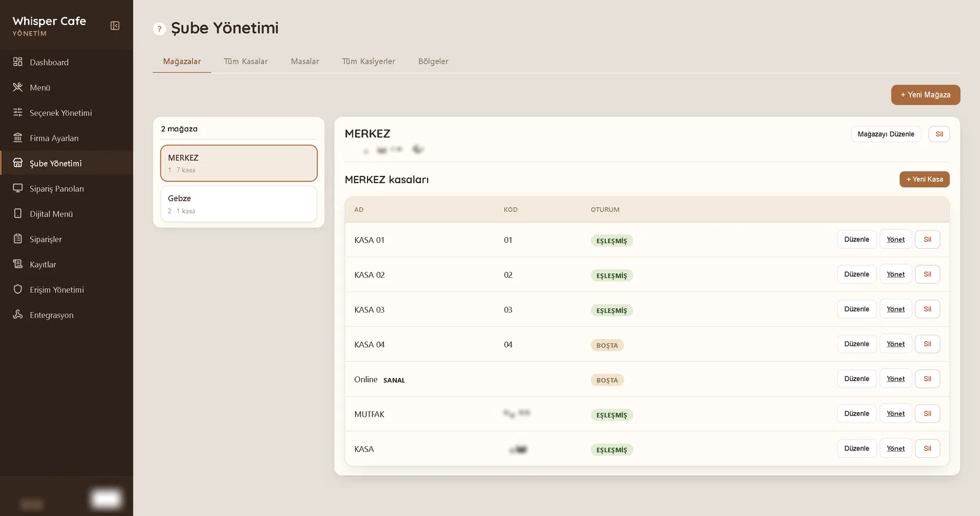Collapse the sidebar with the panel icon
980x516 pixels.
(x=115, y=26)
